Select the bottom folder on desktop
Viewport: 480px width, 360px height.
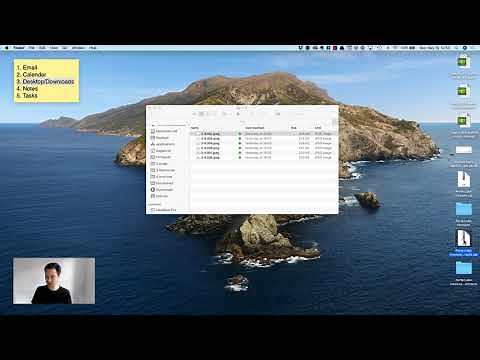coord(463,268)
